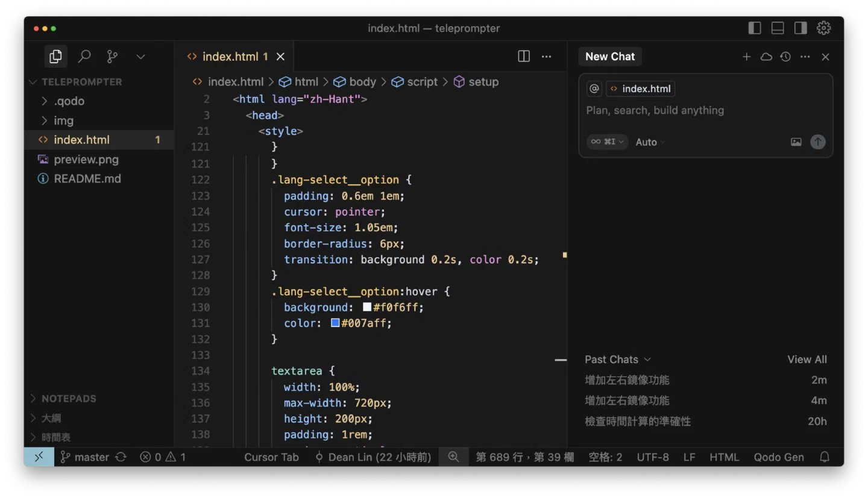Open the zoom magnifier in status bar
The height and width of the screenshot is (498, 868).
tap(454, 457)
